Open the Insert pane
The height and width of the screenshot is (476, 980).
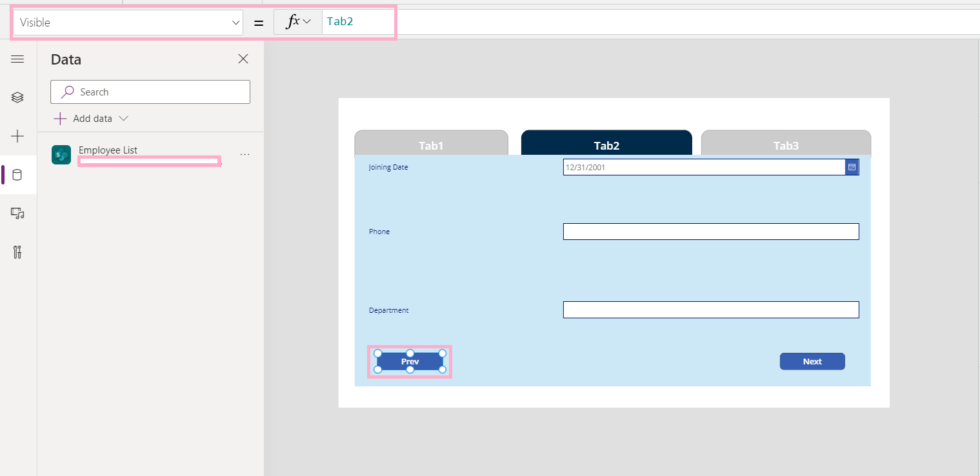point(17,136)
